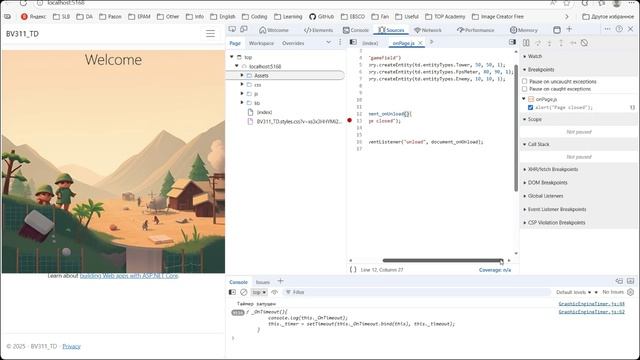This screenshot has width=640, height=360.
Task: Click the editor horizontal scrollbar thumb
Action: (x=442, y=260)
